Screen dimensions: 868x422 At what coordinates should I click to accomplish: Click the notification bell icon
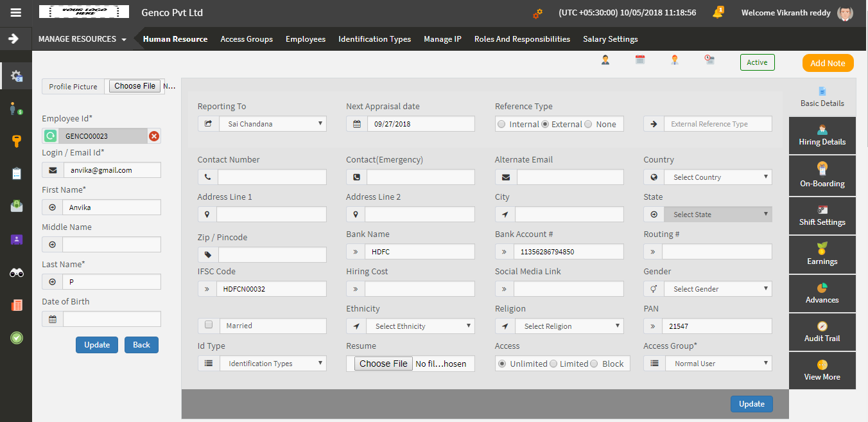click(x=718, y=13)
